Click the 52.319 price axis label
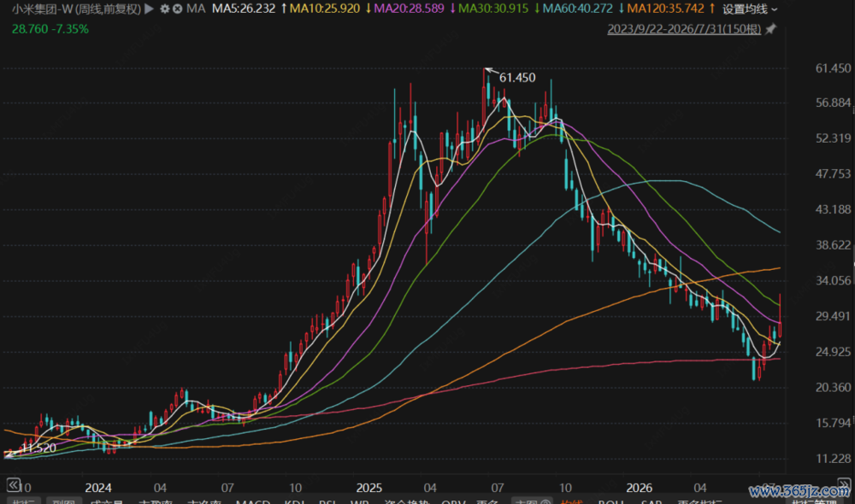This screenshot has width=855, height=504. pyautogui.click(x=833, y=138)
